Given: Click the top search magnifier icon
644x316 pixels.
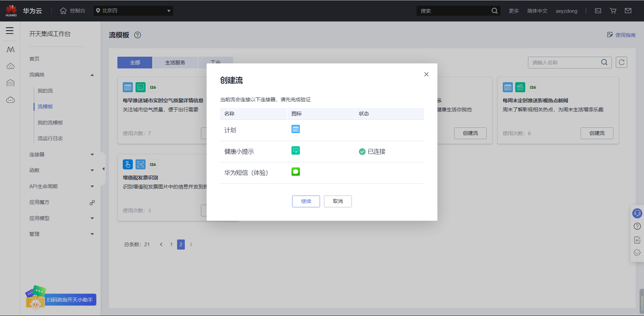Looking at the screenshot, I should (494, 11).
